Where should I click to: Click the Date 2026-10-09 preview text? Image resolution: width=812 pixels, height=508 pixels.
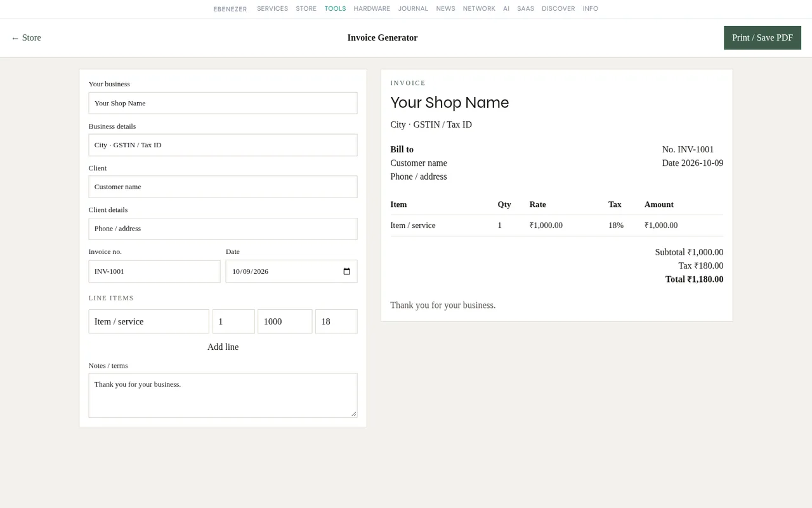[693, 163]
